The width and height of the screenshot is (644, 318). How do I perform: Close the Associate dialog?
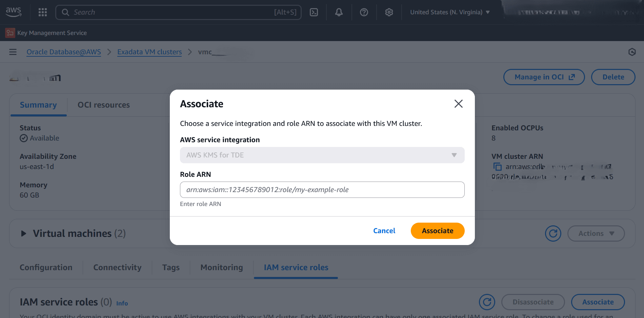(x=459, y=104)
